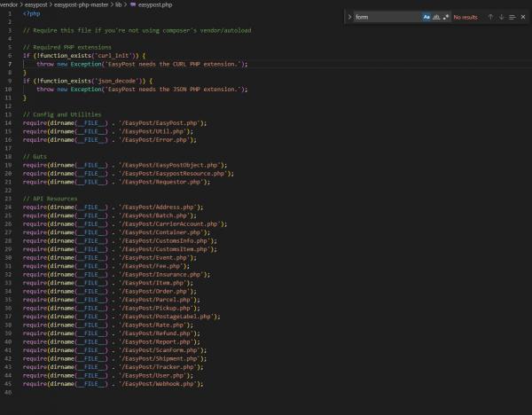Go to next match arrow

(x=502, y=17)
